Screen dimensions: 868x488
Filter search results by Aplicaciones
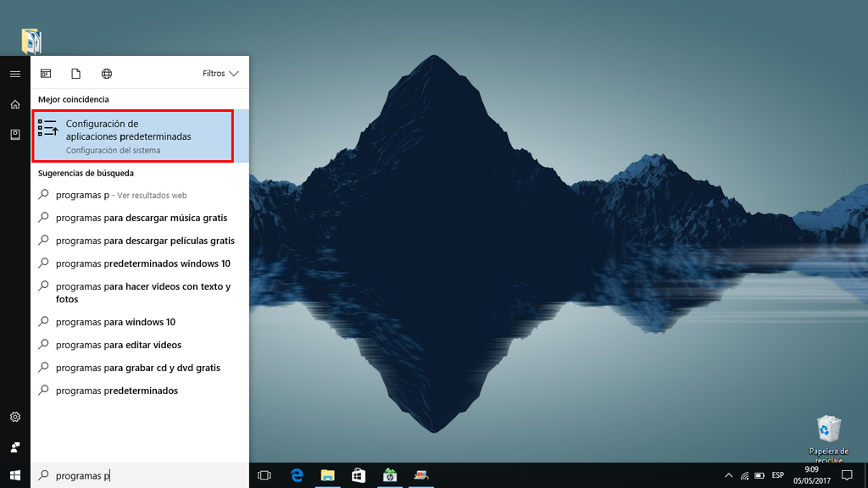coord(47,73)
